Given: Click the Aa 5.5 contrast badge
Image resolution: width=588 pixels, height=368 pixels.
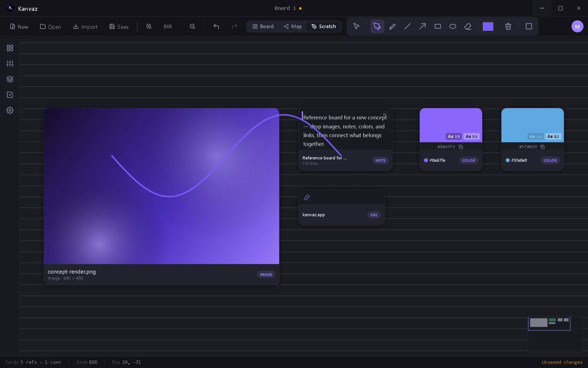Looking at the screenshot, I should pyautogui.click(x=471, y=136).
